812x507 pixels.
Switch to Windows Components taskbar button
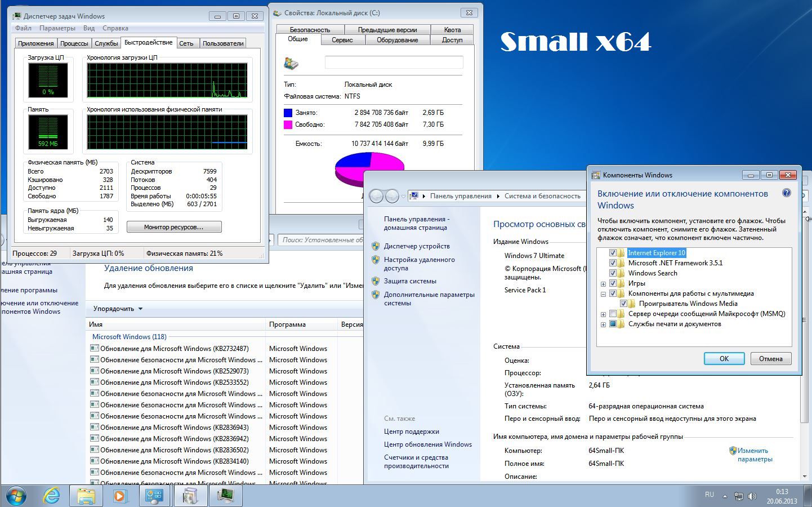pos(190,496)
